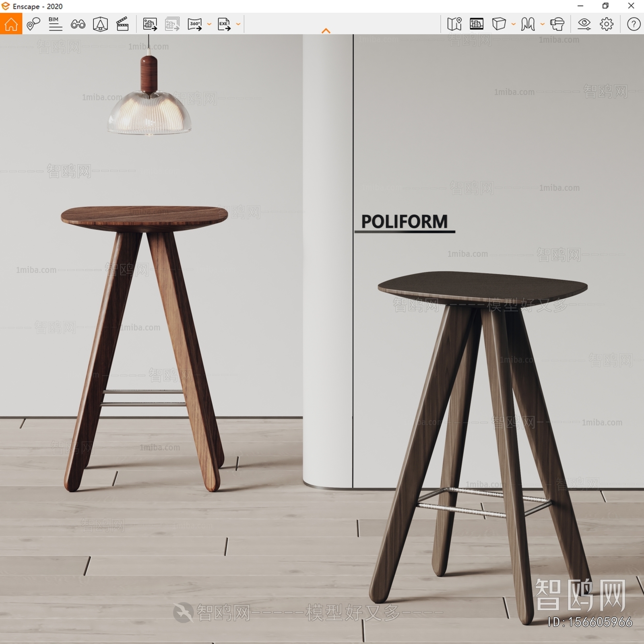Open Manage Views with binoculars icon

78,25
